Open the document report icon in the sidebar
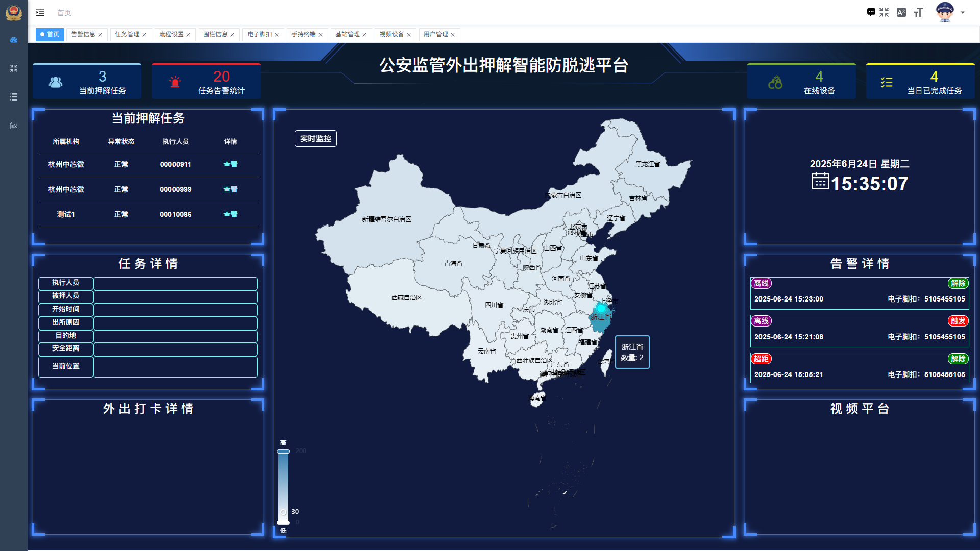Screen dimensions: 980x551 [x=13, y=126]
